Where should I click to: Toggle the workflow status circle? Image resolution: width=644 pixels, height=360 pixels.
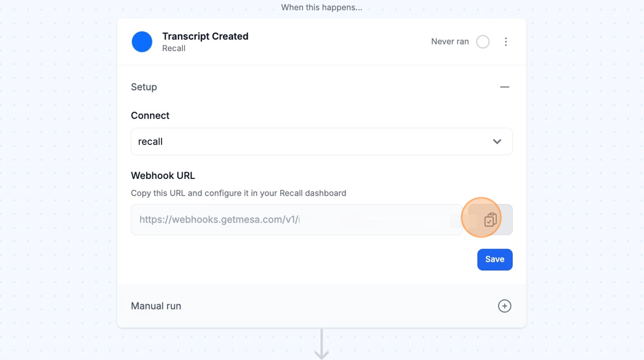pos(483,42)
